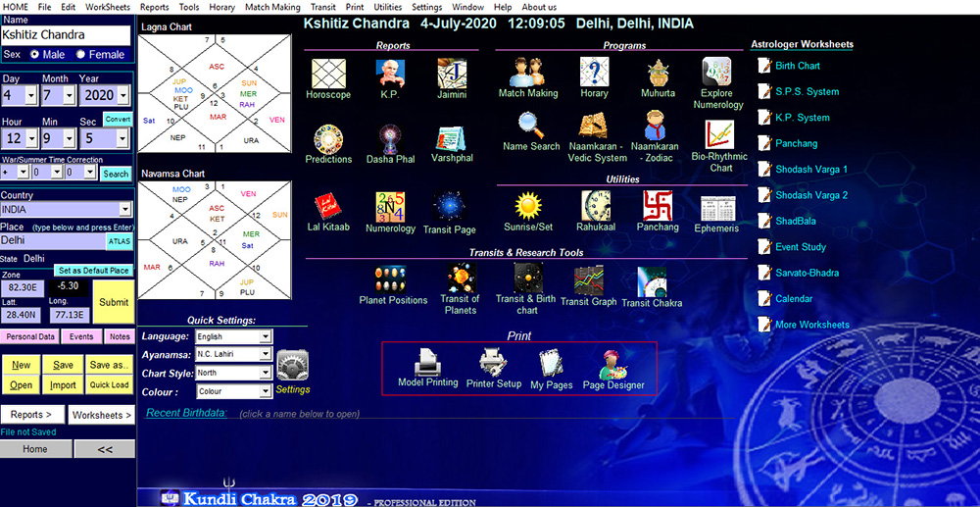
Task: Open the K.P. report icon
Action: tap(390, 74)
